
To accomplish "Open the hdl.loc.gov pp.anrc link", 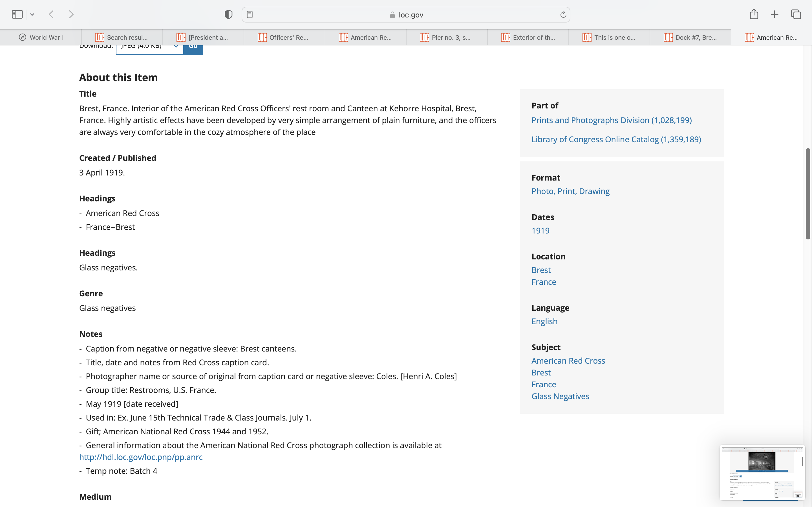I will click(x=141, y=457).
